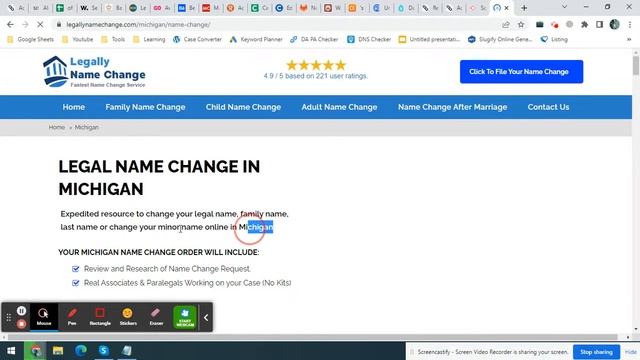Select the Rectangle drawing tool

click(x=100, y=317)
